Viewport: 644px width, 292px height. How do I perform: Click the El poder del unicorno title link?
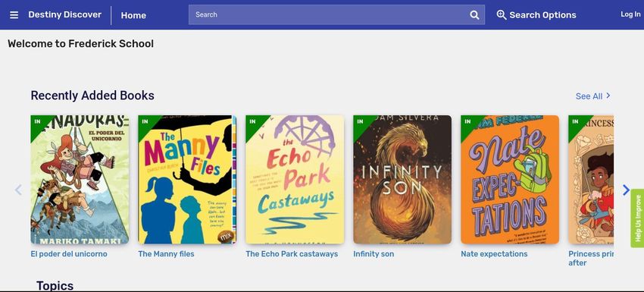click(69, 254)
